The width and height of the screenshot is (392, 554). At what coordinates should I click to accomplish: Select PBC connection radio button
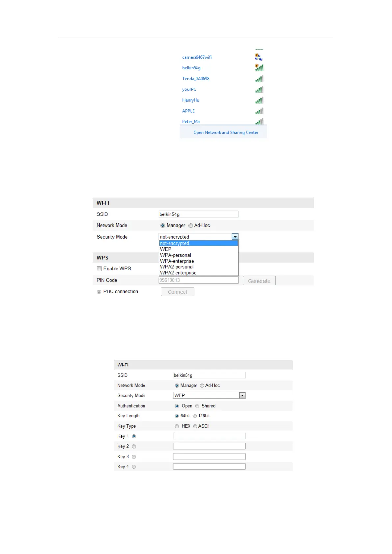(99, 292)
